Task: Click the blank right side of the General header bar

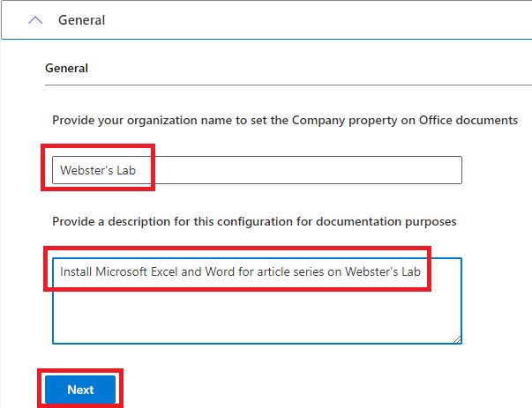Action: [353, 20]
